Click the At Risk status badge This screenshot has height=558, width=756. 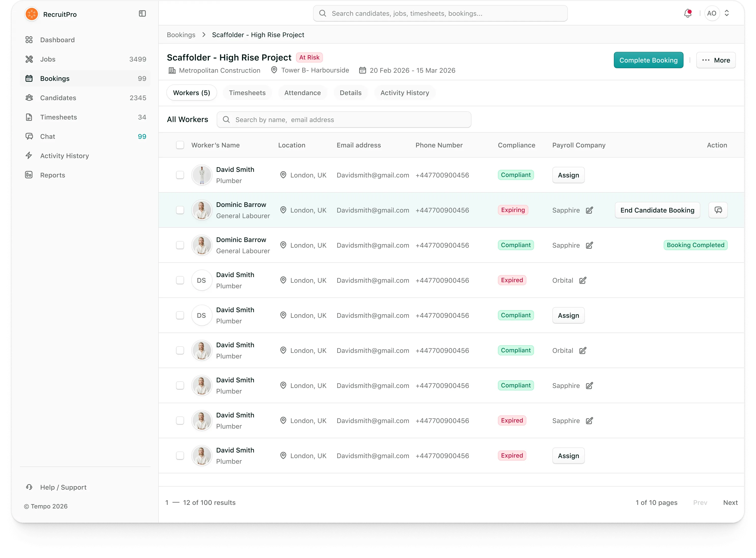click(309, 57)
